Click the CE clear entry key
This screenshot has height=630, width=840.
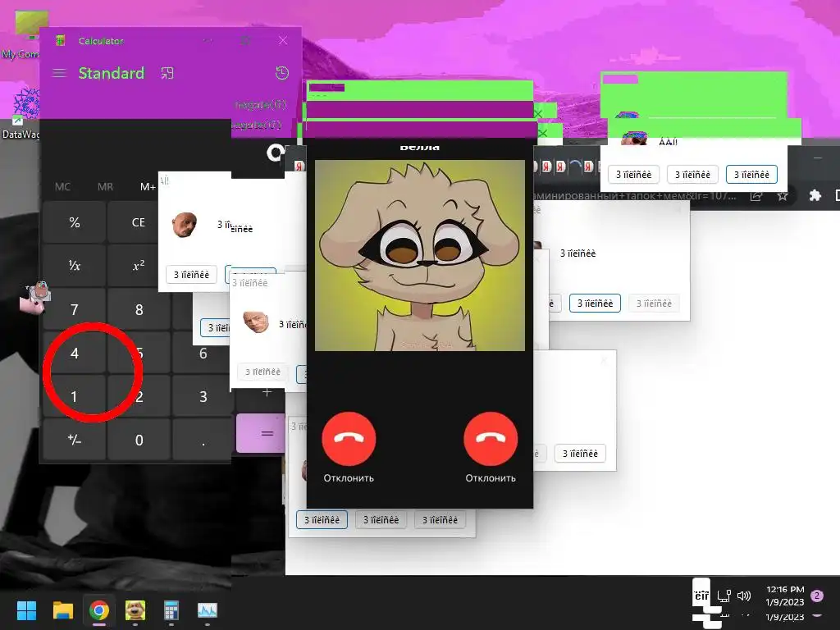(138, 222)
